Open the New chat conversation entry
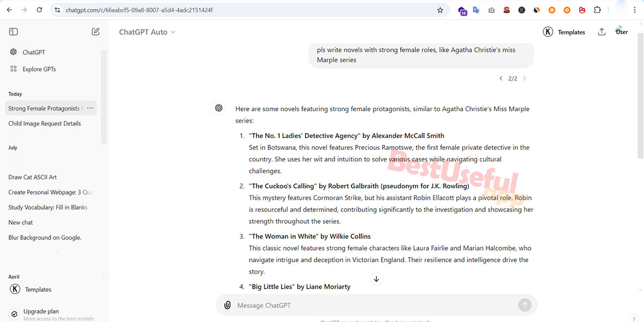The width and height of the screenshot is (644, 322). coord(21,222)
